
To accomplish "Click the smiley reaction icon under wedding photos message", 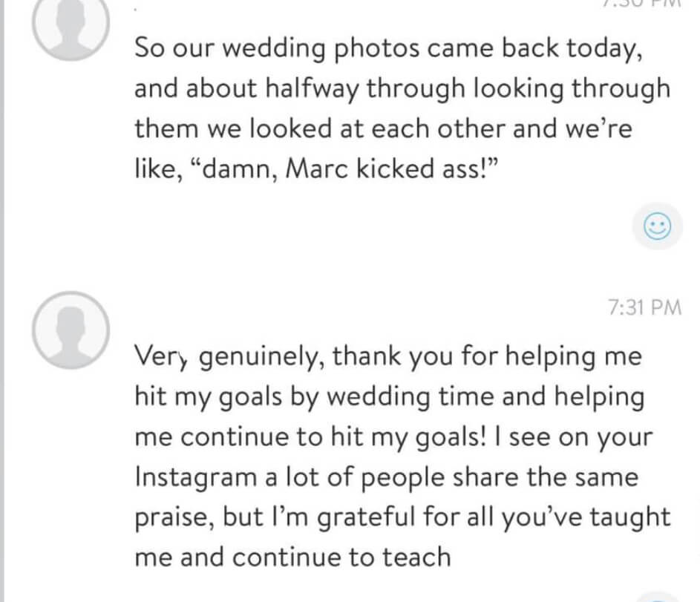I will 656,226.
